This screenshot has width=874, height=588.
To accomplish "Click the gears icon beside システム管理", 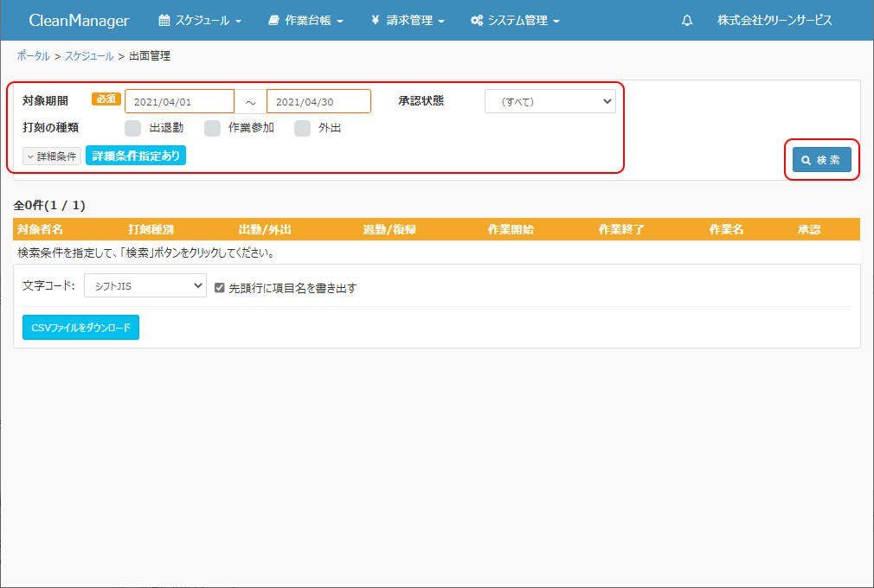I will [476, 21].
